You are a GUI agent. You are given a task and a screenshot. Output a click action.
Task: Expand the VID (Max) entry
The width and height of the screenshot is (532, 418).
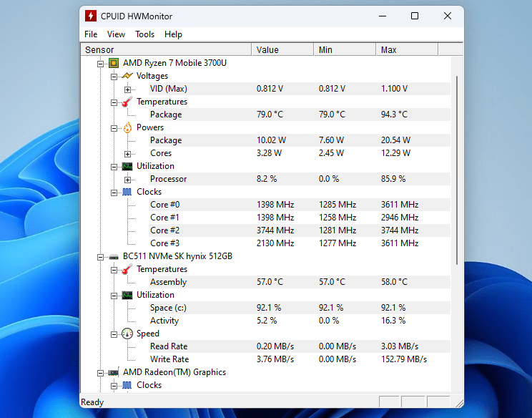pos(127,89)
